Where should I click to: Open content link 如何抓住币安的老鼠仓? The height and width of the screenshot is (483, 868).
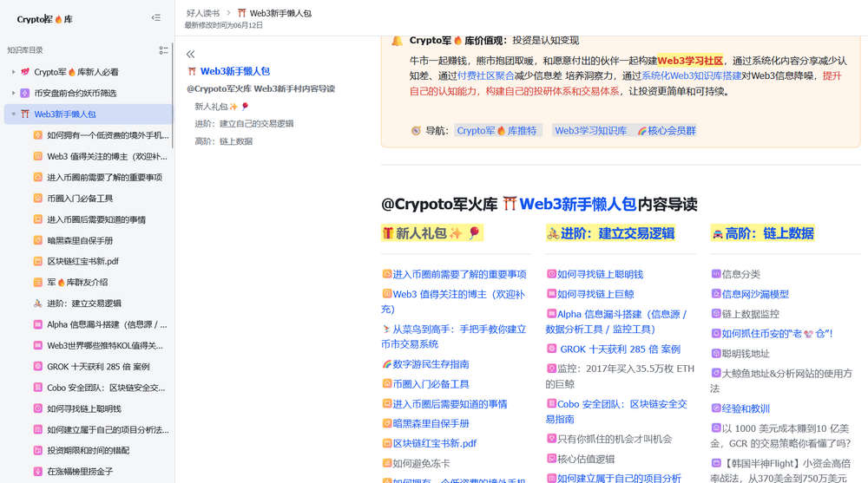[x=777, y=334]
